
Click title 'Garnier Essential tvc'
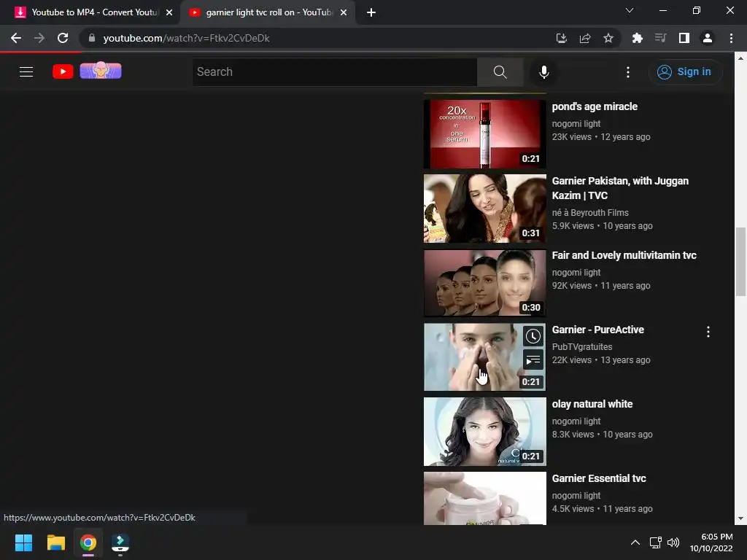tap(599, 478)
